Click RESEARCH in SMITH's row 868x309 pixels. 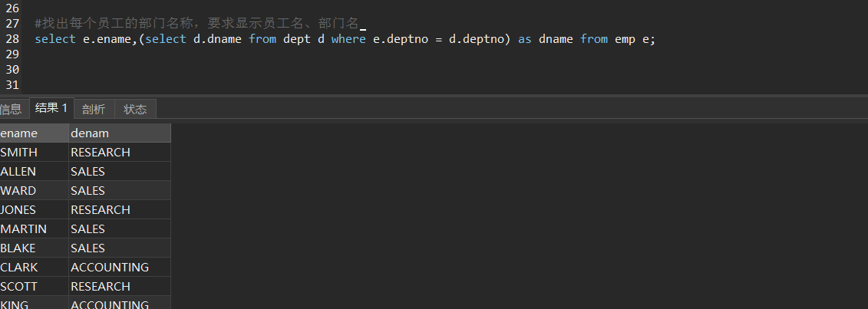click(x=120, y=152)
